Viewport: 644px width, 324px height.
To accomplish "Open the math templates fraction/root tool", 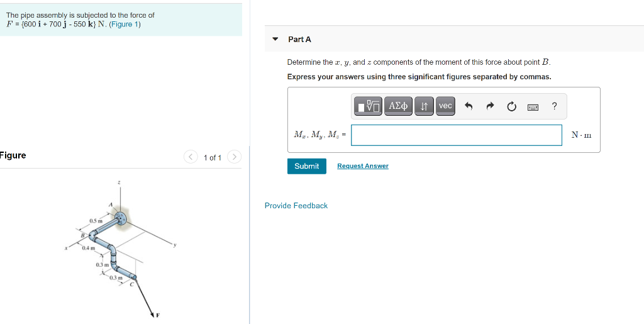I will coord(367,106).
